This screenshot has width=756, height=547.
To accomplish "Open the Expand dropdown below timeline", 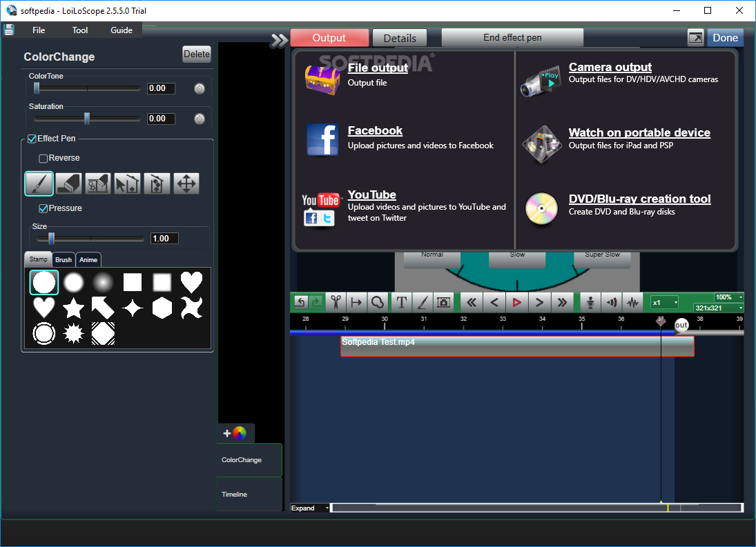I will 309,508.
